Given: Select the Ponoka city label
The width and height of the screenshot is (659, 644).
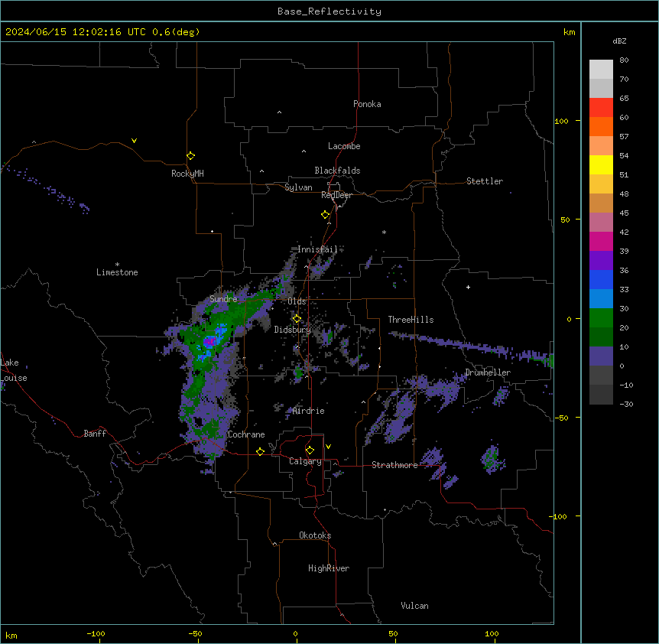Looking at the screenshot, I should (x=367, y=104).
